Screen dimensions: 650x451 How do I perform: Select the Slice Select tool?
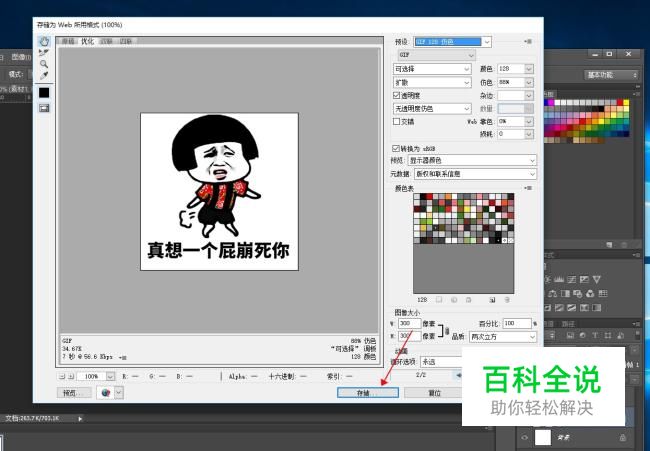[x=44, y=53]
